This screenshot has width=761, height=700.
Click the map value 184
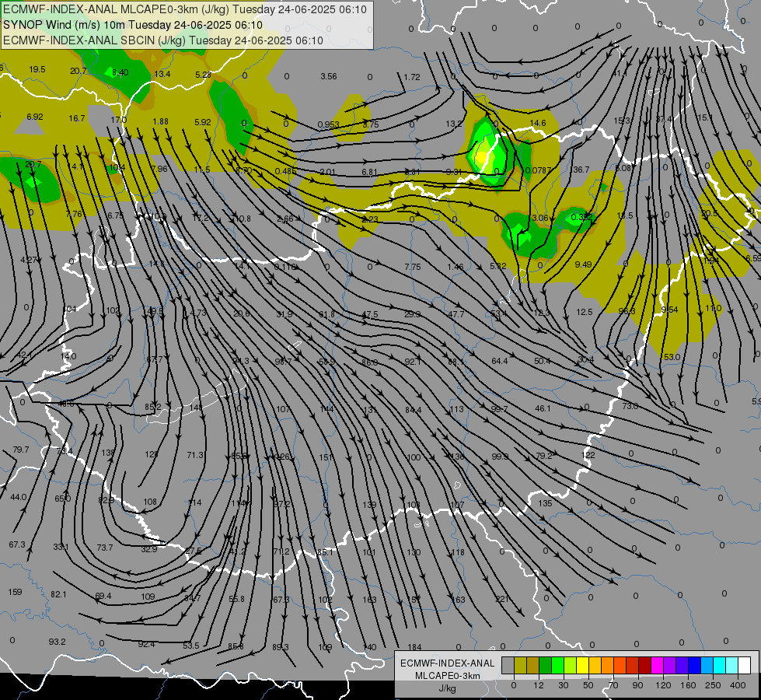tap(414, 647)
